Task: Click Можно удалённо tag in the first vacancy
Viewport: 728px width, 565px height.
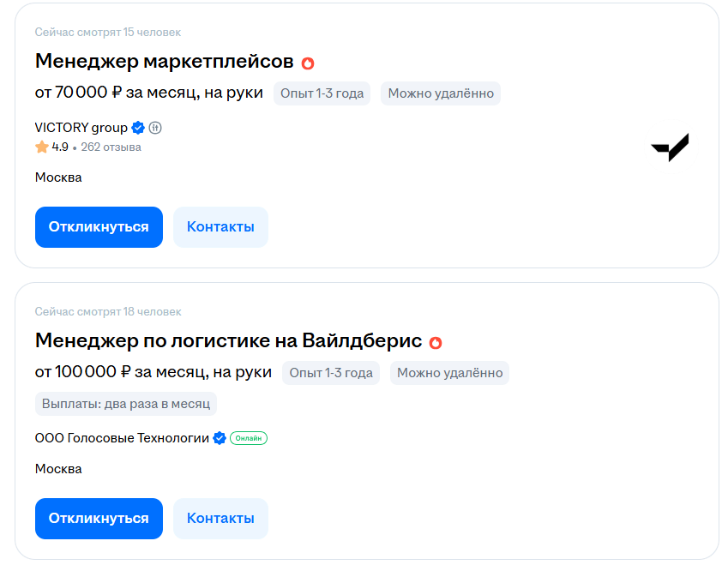Action: 441,93
